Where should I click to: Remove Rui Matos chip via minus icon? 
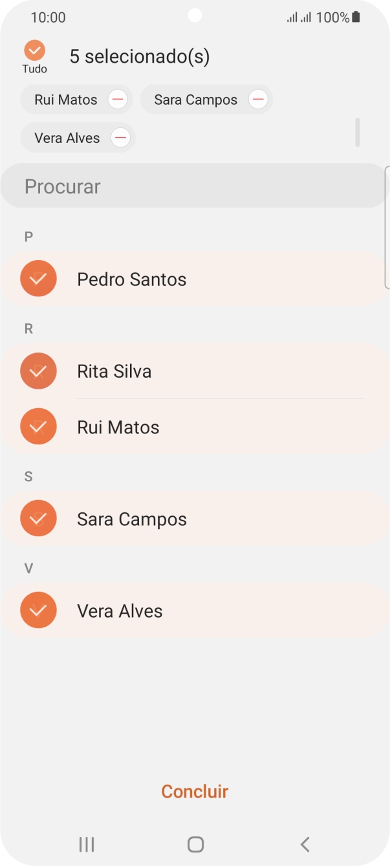point(118,99)
